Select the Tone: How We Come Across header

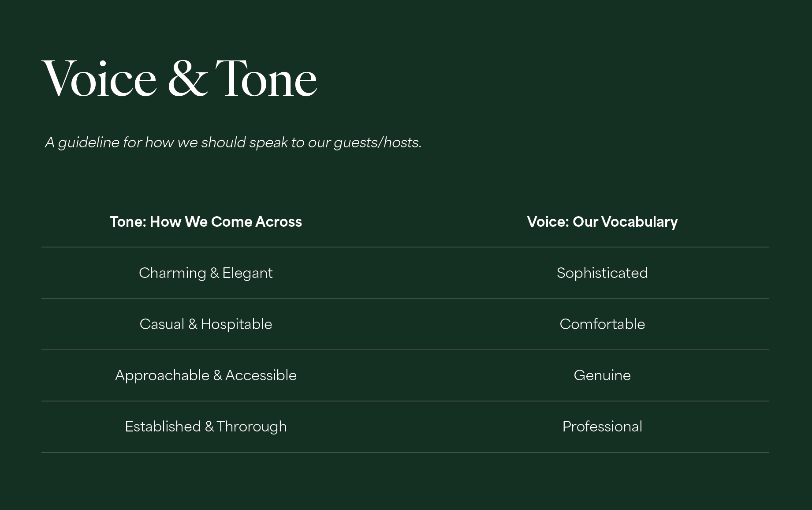(x=206, y=221)
